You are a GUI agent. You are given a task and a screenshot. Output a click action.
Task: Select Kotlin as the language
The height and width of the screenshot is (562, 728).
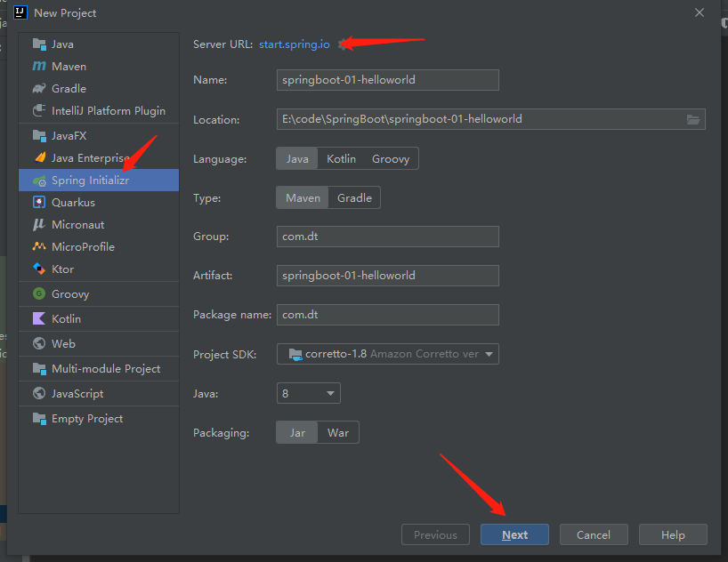(341, 158)
